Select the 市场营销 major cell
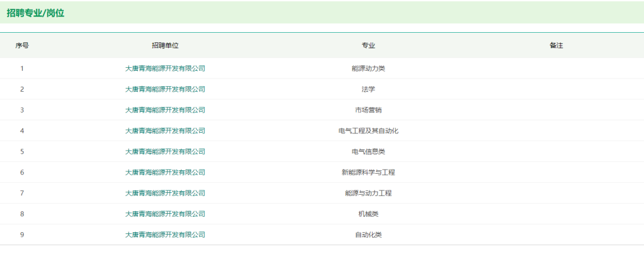 pos(368,110)
